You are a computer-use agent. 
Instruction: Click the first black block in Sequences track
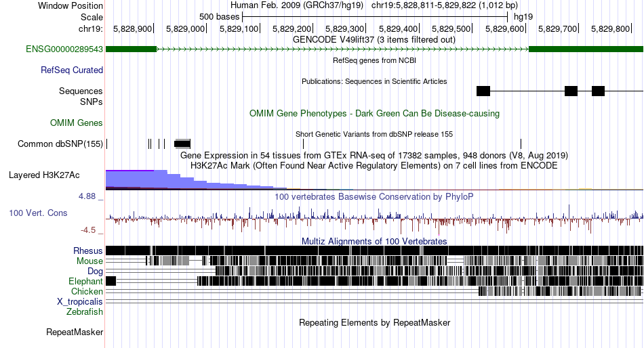click(x=483, y=91)
